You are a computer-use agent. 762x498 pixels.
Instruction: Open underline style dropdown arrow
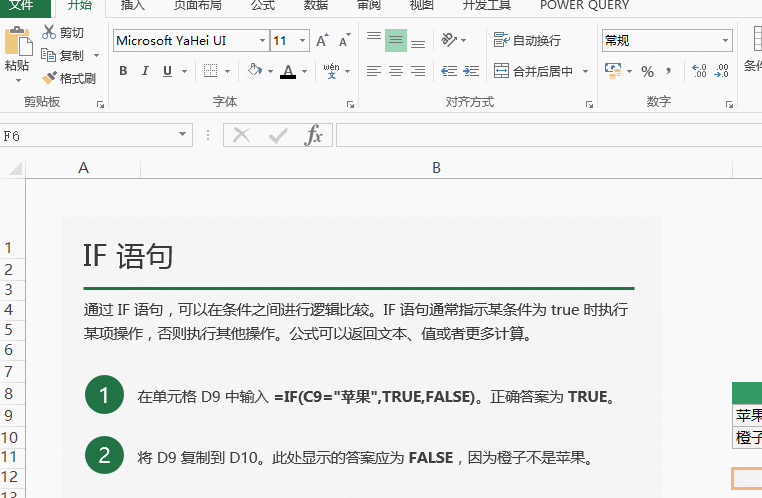pyautogui.click(x=184, y=72)
